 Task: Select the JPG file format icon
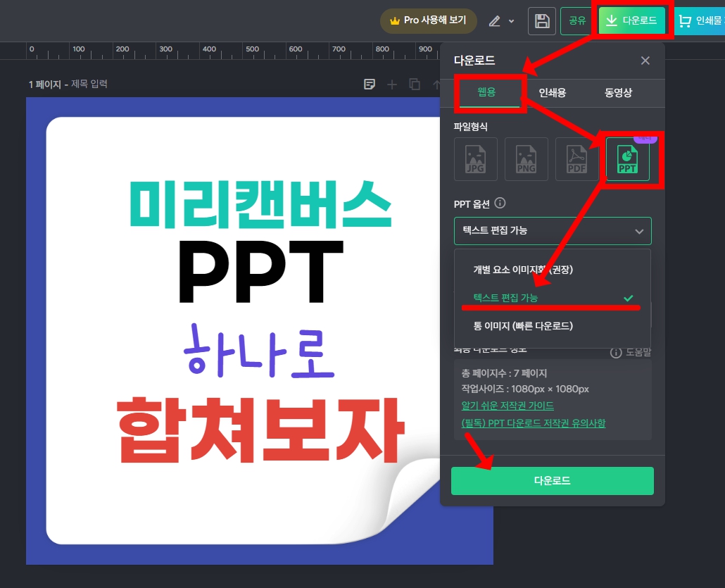pos(475,159)
